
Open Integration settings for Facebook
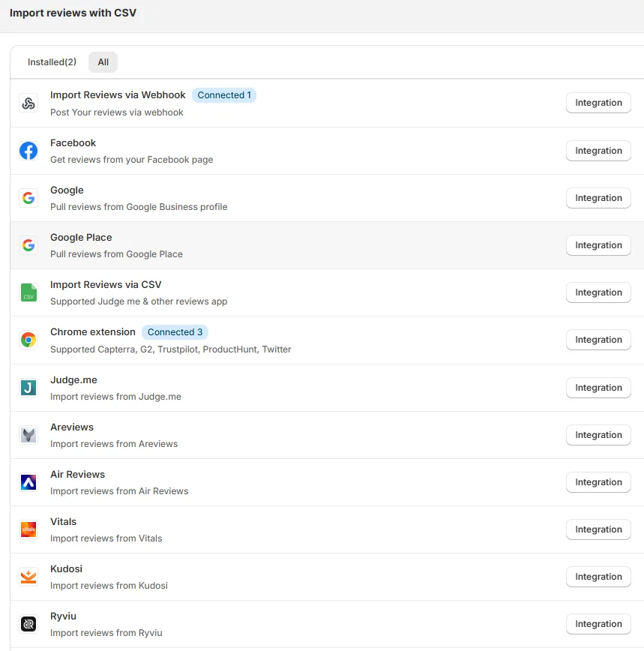[x=598, y=151]
